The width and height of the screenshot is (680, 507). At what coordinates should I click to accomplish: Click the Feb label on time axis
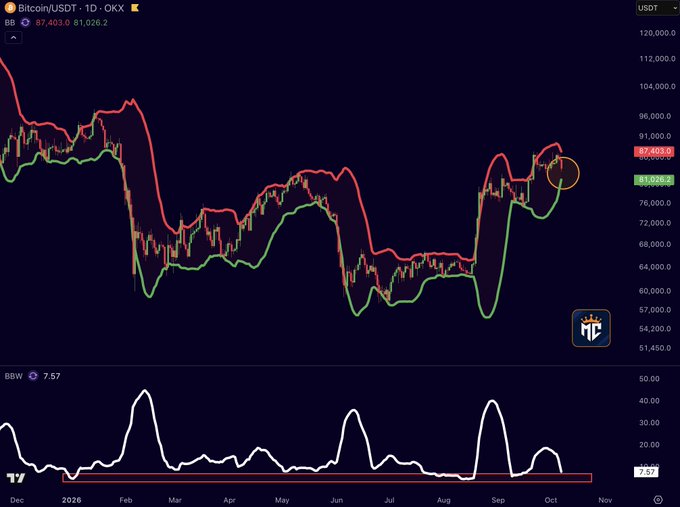[x=126, y=500]
